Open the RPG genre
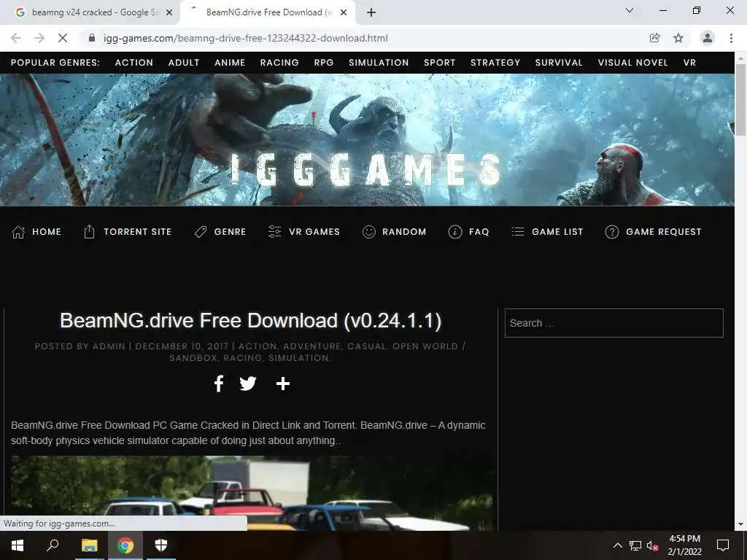 [324, 63]
